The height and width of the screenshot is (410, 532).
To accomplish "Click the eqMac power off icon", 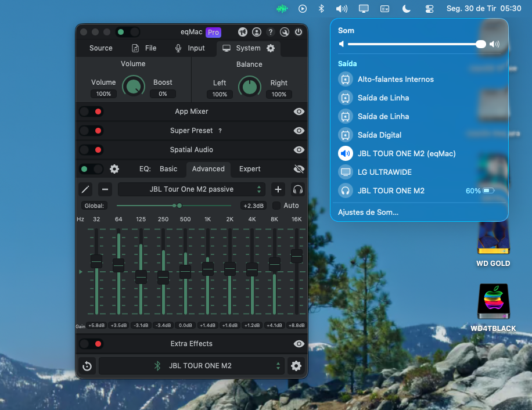I will coord(298,32).
